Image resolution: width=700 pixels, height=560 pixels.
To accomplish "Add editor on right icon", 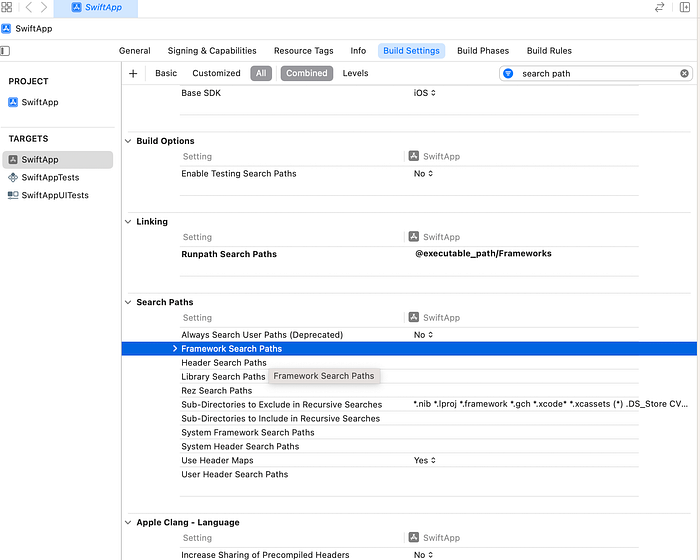I will coord(685,7).
